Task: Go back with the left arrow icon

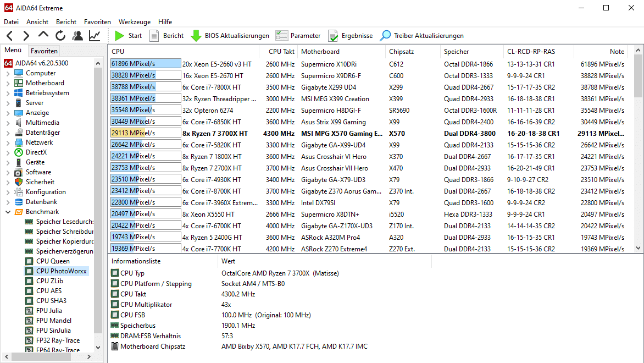Action: 10,36
